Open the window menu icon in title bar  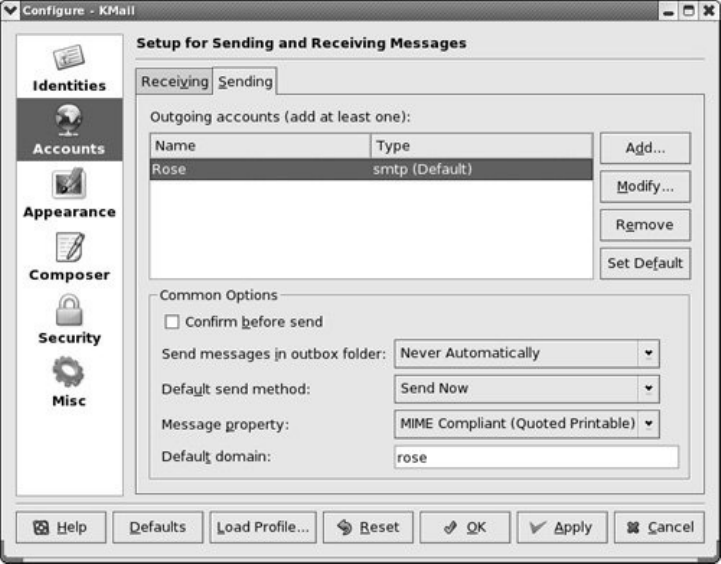10,10
